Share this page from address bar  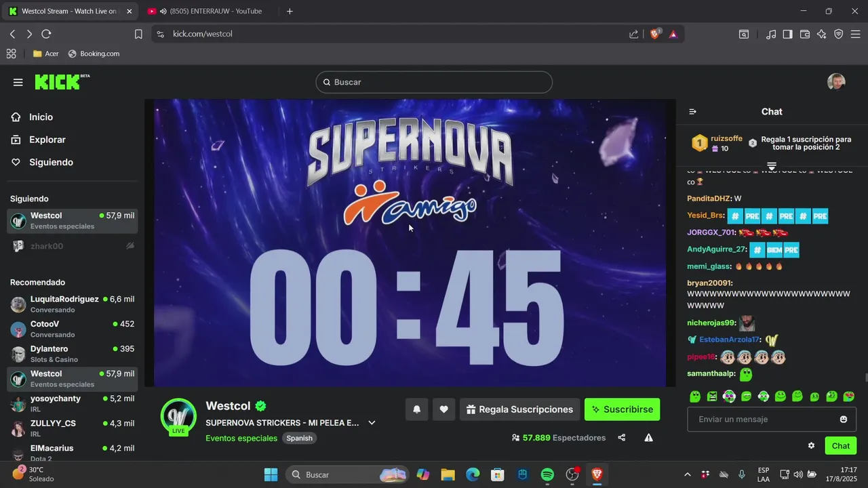click(x=633, y=34)
